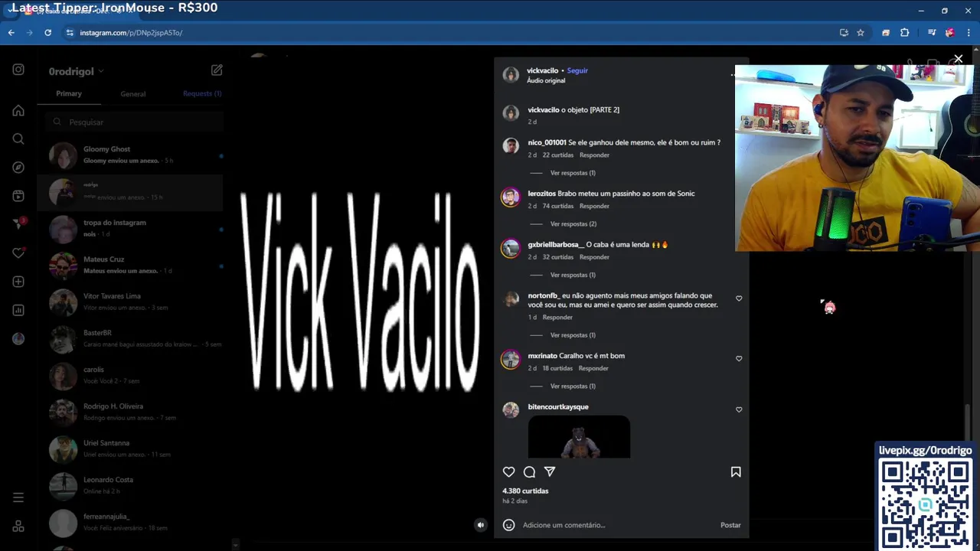This screenshot has height=551, width=980.
Task: Open the Dashboard chart icon in sidebar
Action: (x=18, y=310)
